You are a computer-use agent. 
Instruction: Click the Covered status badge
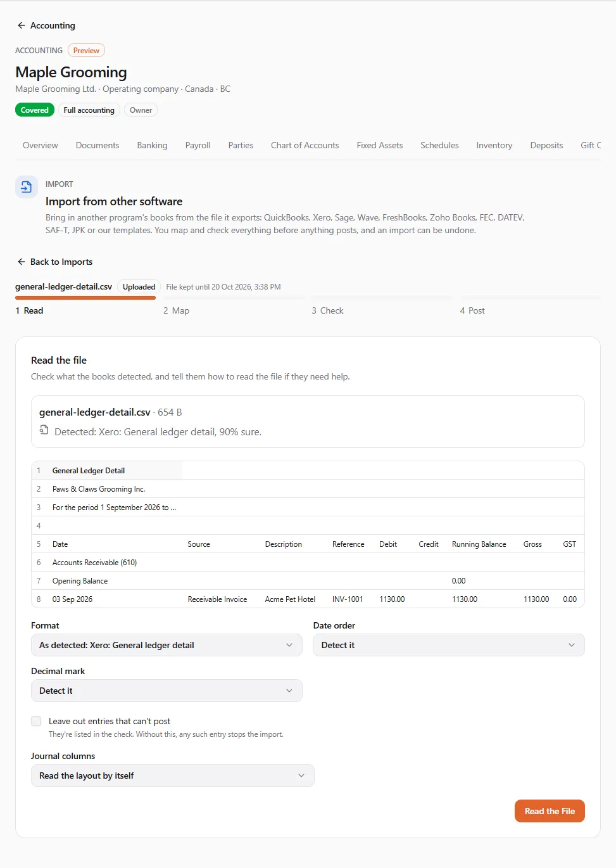point(35,110)
